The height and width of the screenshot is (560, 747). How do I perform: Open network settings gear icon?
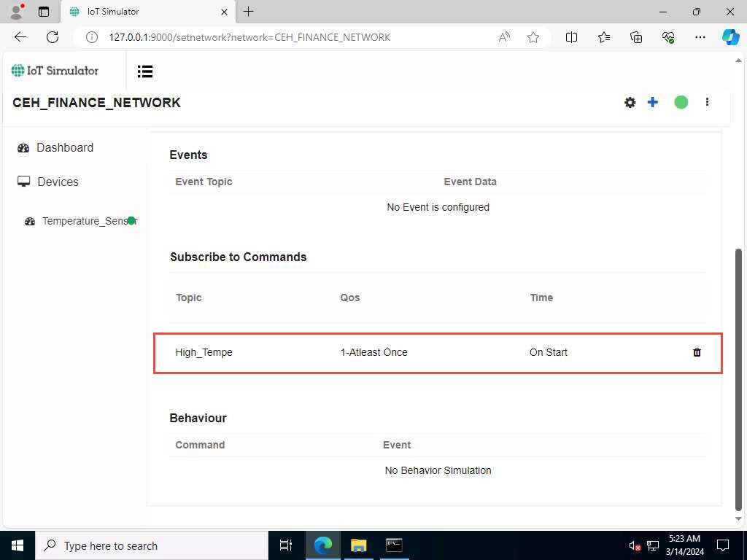[630, 102]
